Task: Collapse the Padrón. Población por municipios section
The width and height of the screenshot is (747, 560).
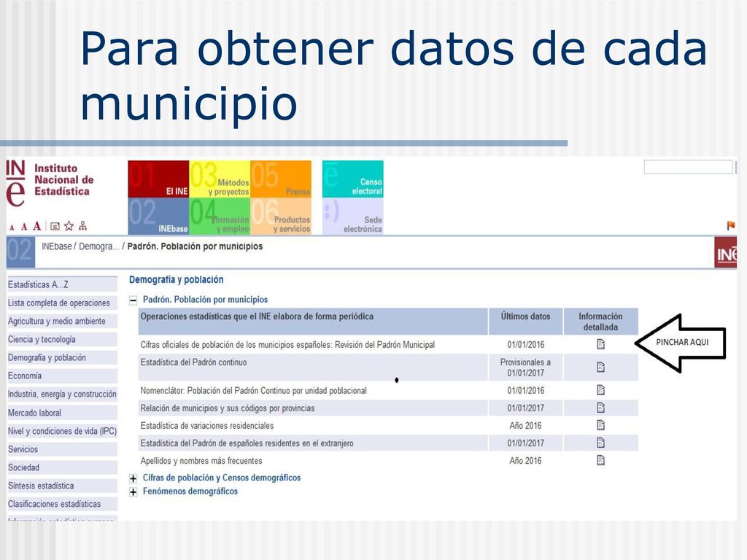Action: pos(133,300)
